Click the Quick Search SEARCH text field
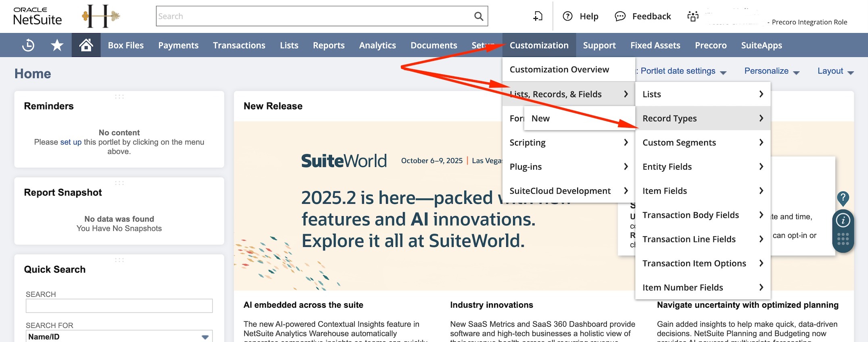Screen dimensions: 868x342 point(119,306)
